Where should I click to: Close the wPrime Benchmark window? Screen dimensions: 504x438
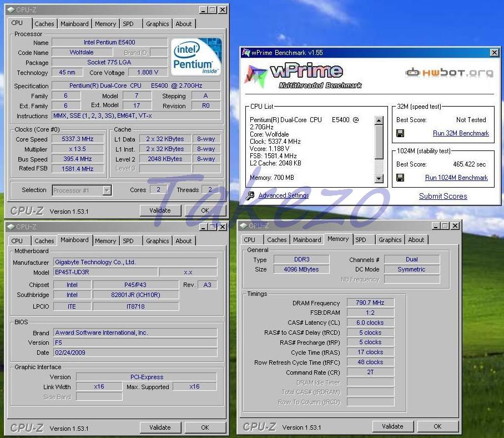point(495,52)
